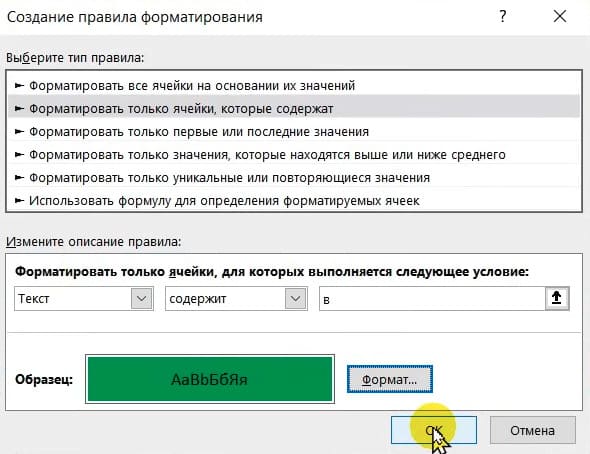Viewport: 590px width, 454px height.
Task: Select 'Форматировать все ячейки на основании их значений'
Action: (293, 86)
